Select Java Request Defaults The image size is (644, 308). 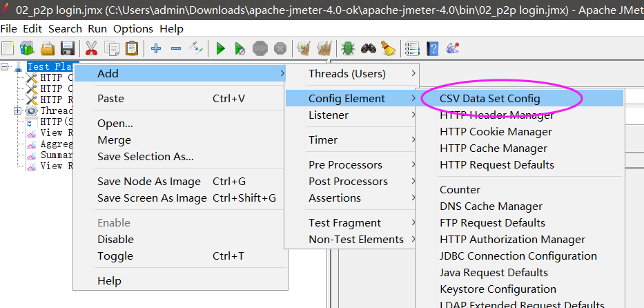520,273
